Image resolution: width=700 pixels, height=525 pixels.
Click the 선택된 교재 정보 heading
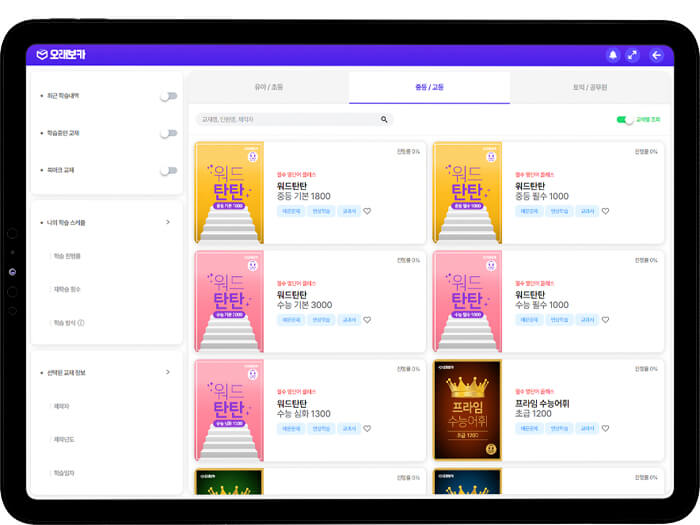point(66,372)
